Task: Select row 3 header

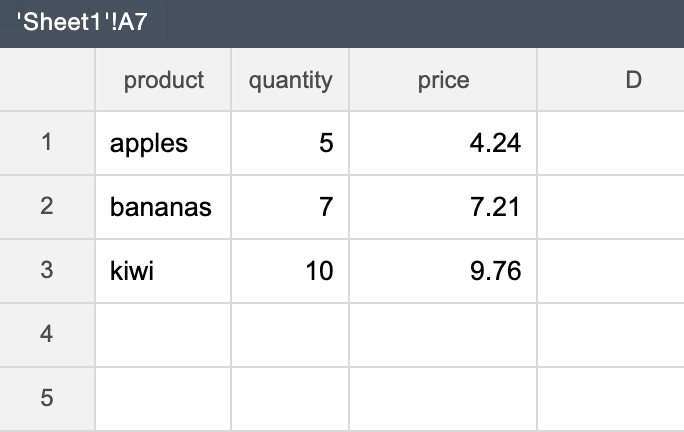Action: (x=47, y=271)
